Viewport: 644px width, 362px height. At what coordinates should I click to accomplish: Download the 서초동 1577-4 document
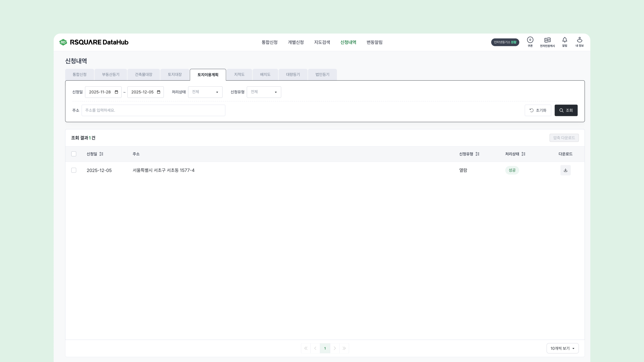[565, 170]
